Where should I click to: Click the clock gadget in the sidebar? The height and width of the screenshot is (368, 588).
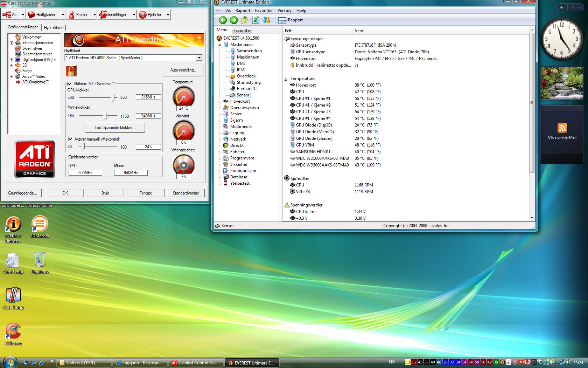point(562,39)
